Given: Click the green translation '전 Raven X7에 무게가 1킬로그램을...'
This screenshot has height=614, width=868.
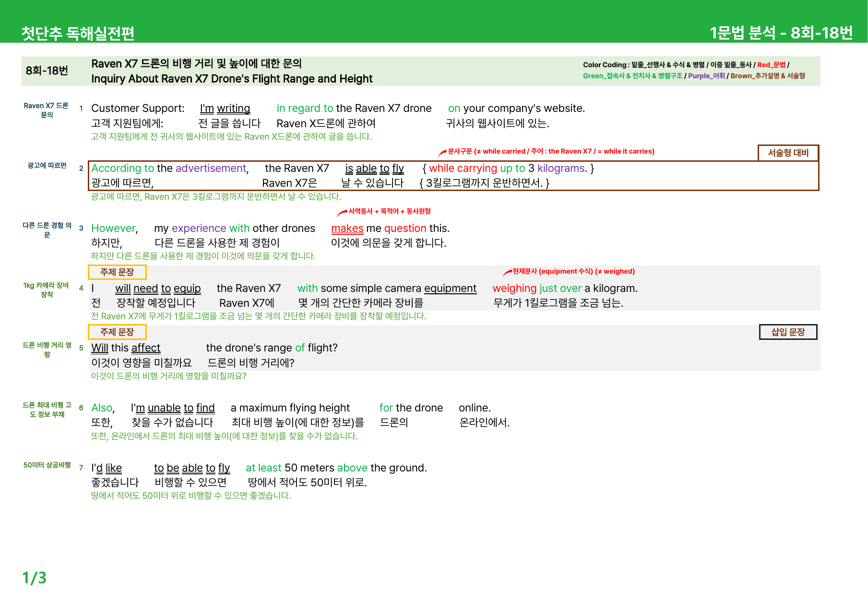Looking at the screenshot, I should coord(259,316).
